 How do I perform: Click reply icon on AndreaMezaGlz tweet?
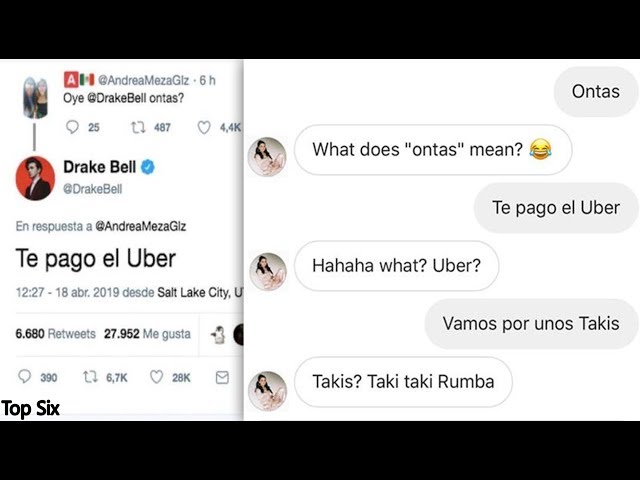[72, 127]
